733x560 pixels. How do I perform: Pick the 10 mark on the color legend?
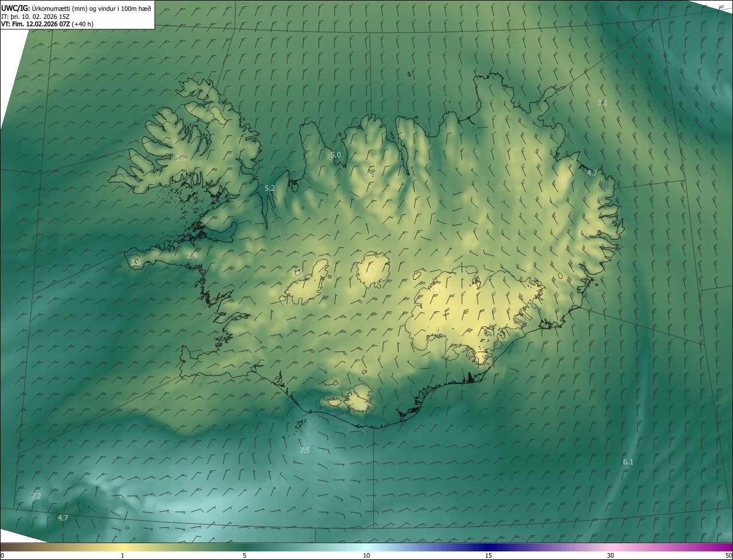click(366, 555)
